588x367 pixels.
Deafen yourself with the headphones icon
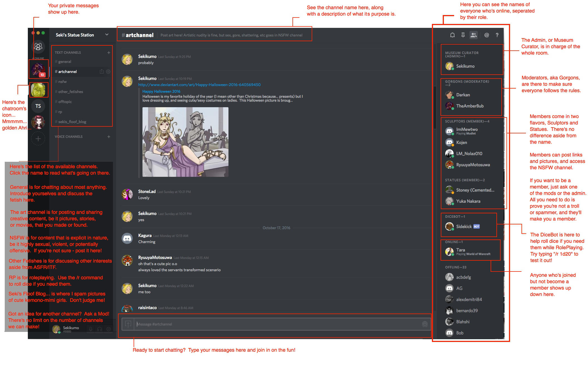pos(100,329)
